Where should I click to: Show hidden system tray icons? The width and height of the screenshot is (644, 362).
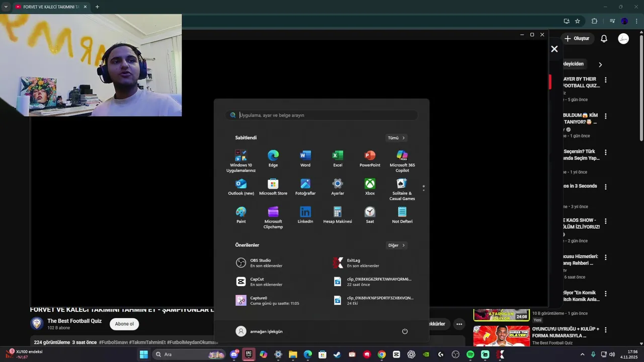(x=583, y=354)
